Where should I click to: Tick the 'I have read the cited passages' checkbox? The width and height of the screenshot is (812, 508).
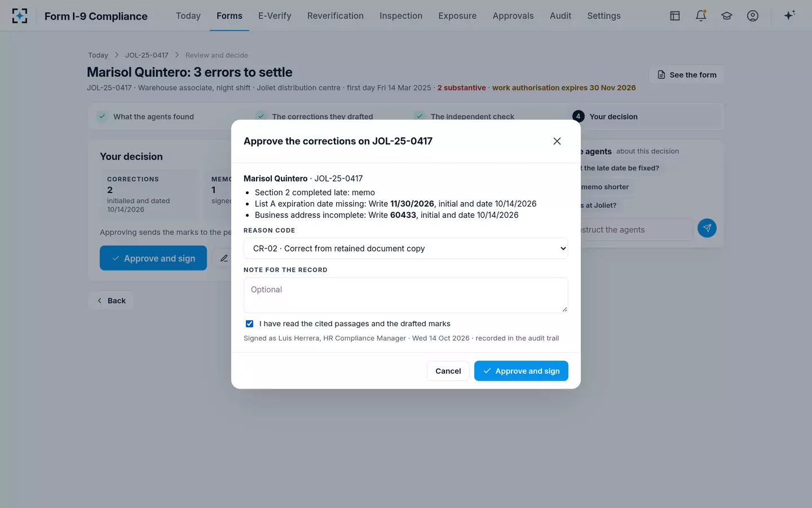249,324
